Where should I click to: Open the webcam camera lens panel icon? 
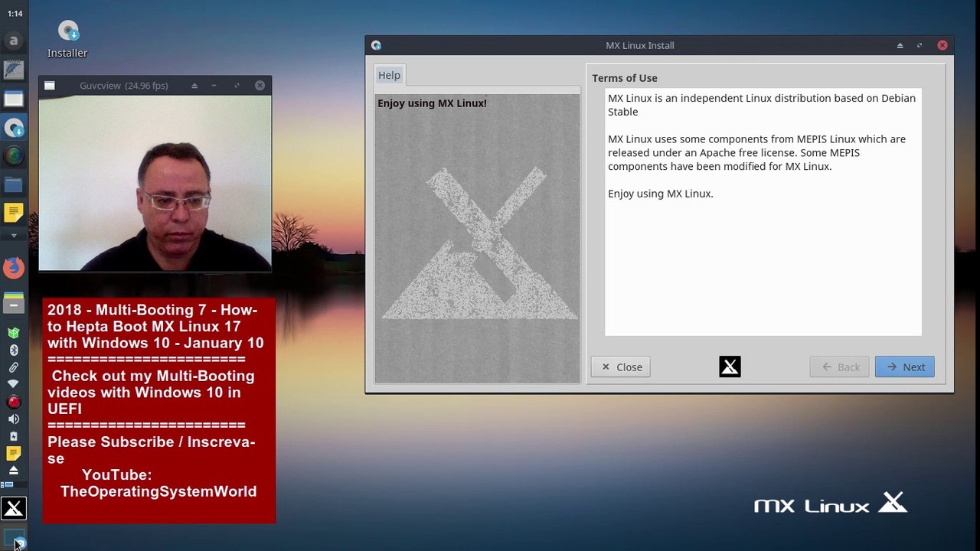tap(14, 156)
